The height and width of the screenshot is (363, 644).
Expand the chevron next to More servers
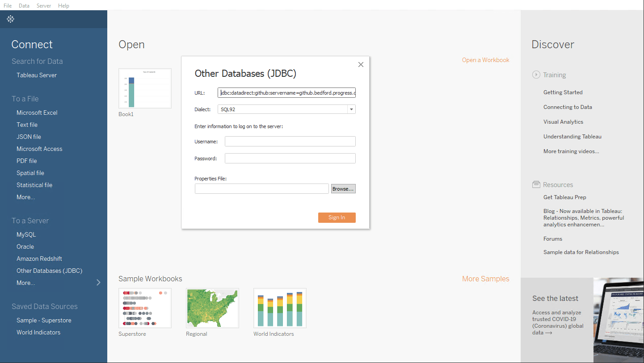98,282
